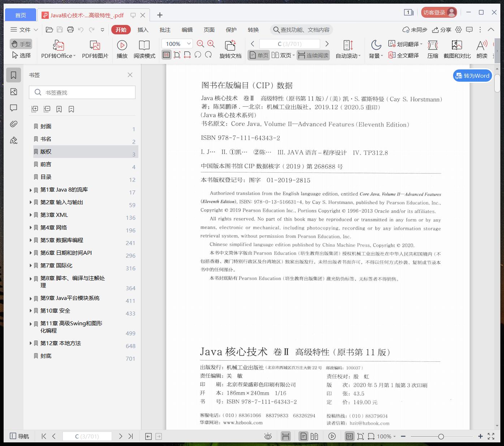Screen dimensions: 504x446
Task: Switch to the 编辑 tab
Action: pyautogui.click(x=187, y=30)
